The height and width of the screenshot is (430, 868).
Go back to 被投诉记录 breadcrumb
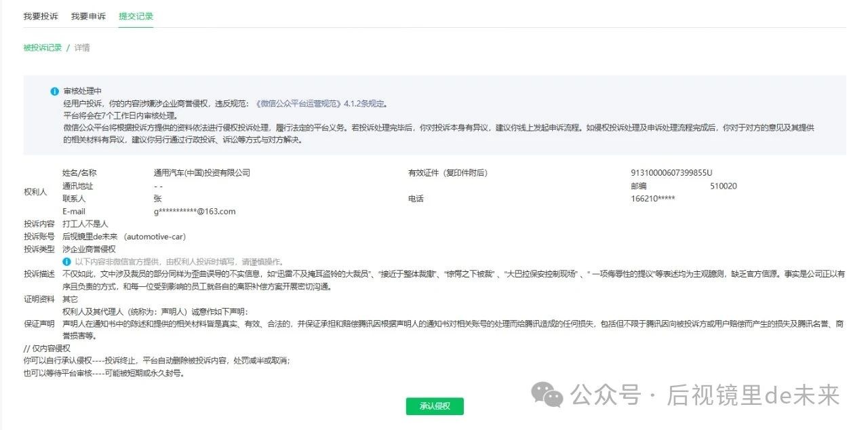pos(42,47)
